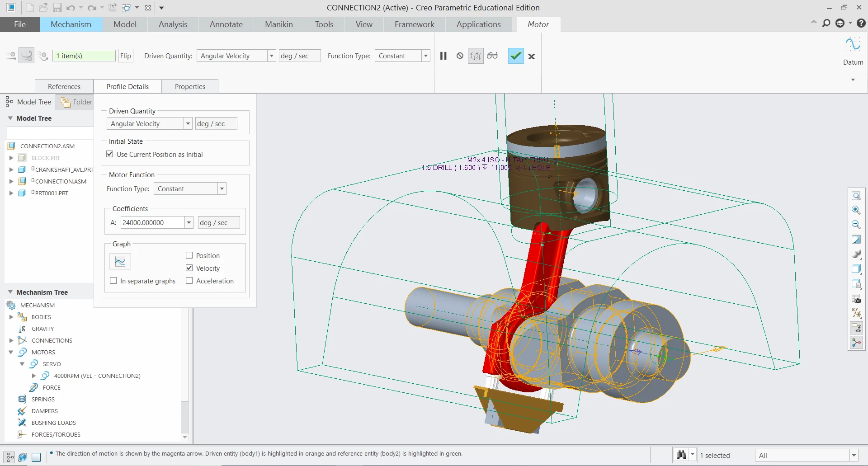
Task: Open Driven Quantity dropdown in the ribbon
Action: 271,56
